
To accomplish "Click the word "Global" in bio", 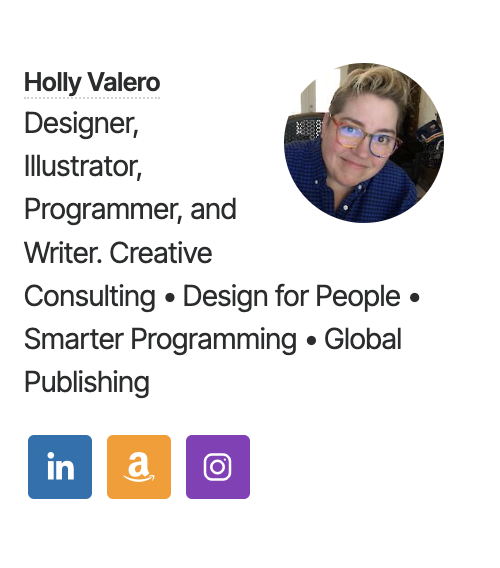I will (363, 339).
